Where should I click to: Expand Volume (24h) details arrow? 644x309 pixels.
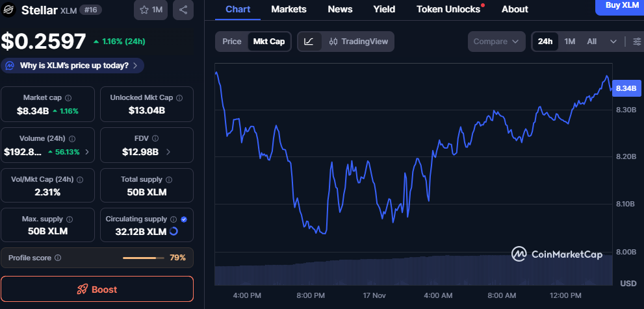click(88, 152)
